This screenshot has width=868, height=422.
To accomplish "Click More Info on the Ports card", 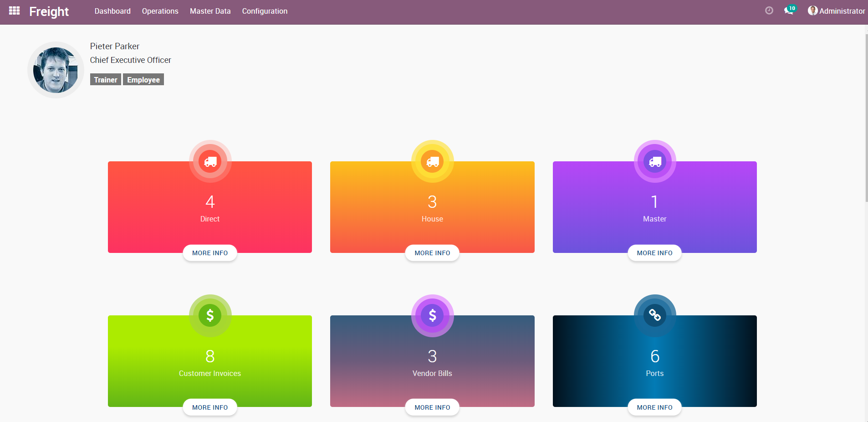I will click(x=654, y=407).
